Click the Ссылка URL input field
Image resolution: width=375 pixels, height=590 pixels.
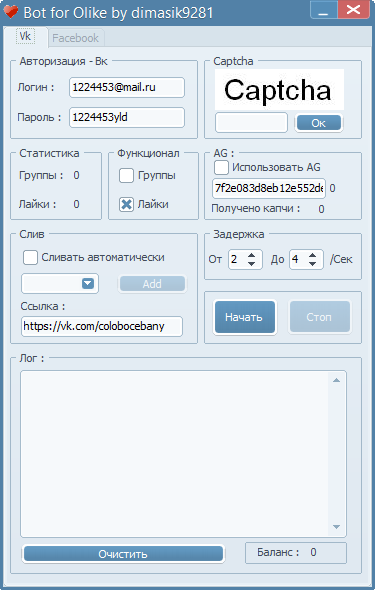click(102, 326)
